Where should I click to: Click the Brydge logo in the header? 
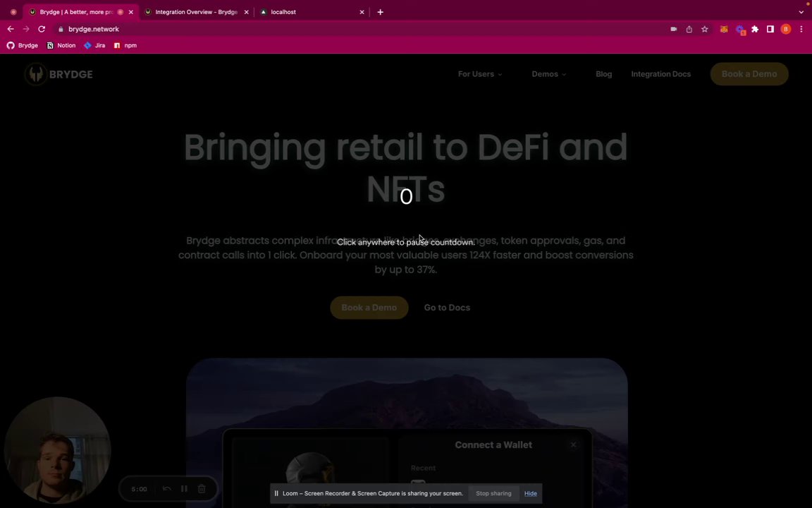point(59,74)
